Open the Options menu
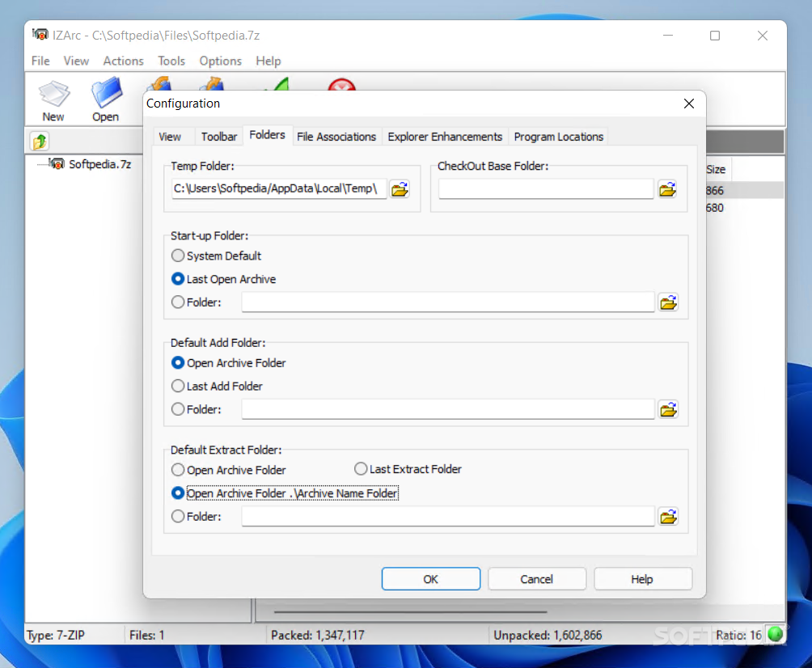The image size is (812, 668). 221,61
